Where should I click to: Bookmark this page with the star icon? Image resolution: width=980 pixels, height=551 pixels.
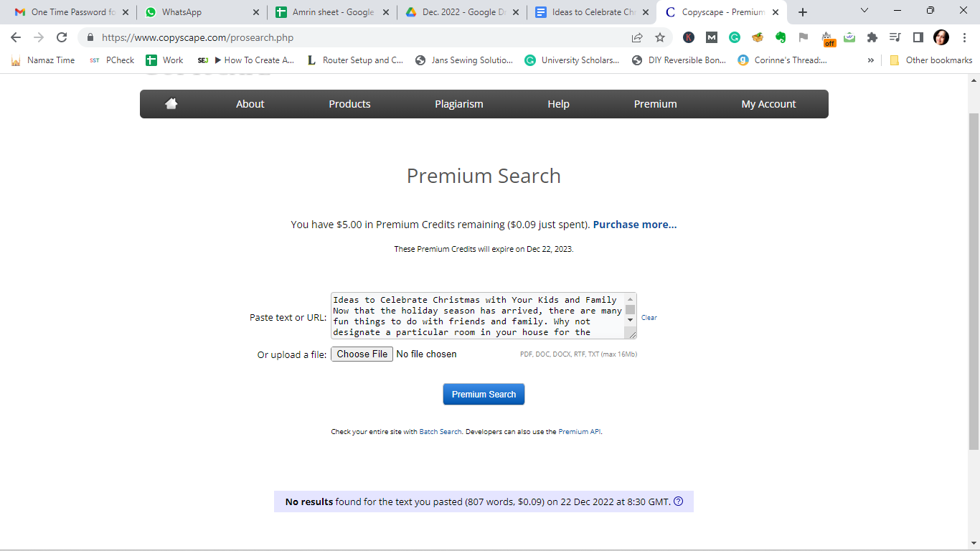tap(660, 37)
